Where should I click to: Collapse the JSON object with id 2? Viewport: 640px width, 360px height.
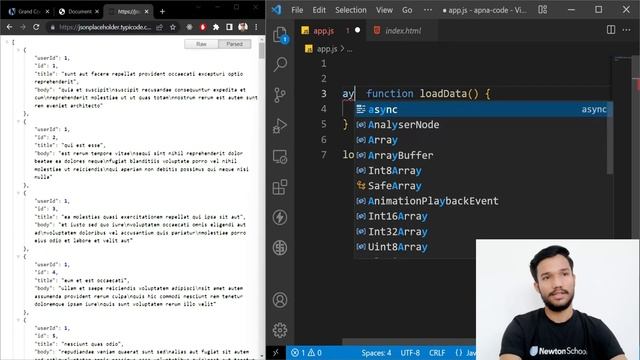19,121
